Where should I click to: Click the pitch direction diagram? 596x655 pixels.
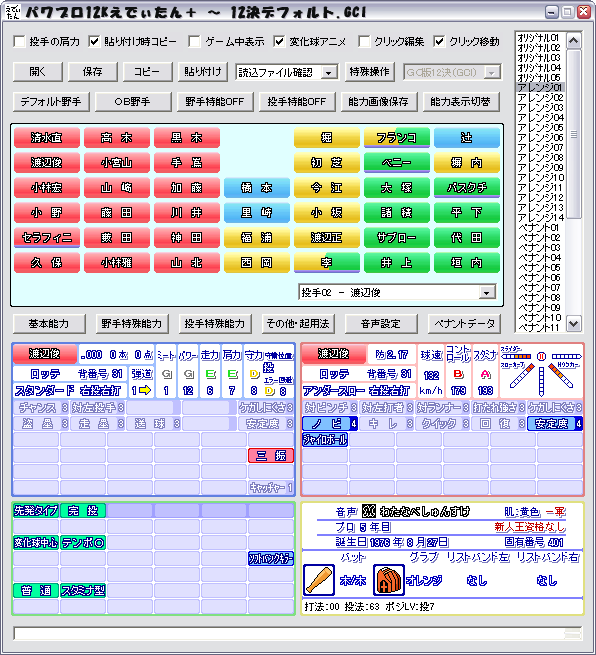coord(541,371)
